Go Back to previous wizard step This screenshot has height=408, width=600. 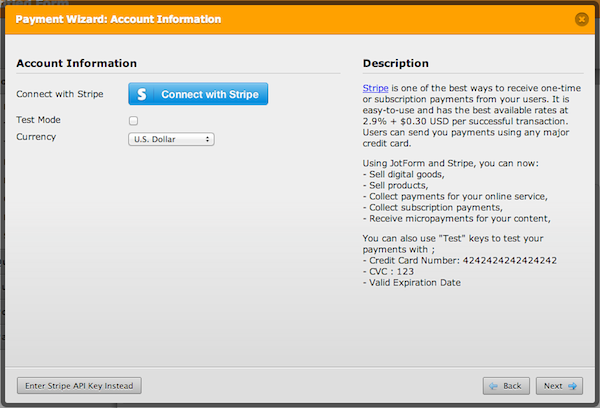(x=506, y=386)
